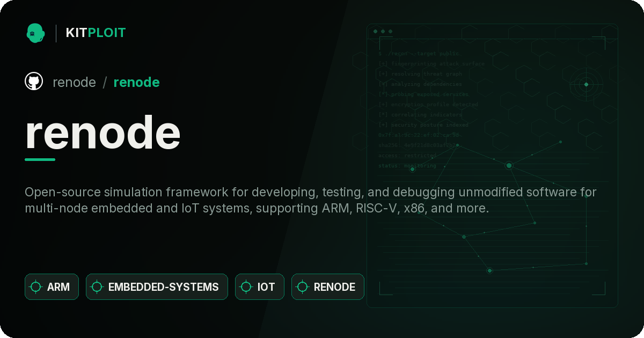
Task: Click the GitHub octocat icon
Action: [x=34, y=82]
